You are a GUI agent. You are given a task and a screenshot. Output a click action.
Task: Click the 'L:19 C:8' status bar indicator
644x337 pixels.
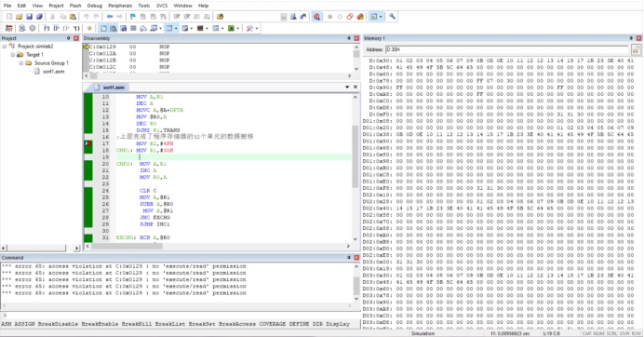[552, 333]
